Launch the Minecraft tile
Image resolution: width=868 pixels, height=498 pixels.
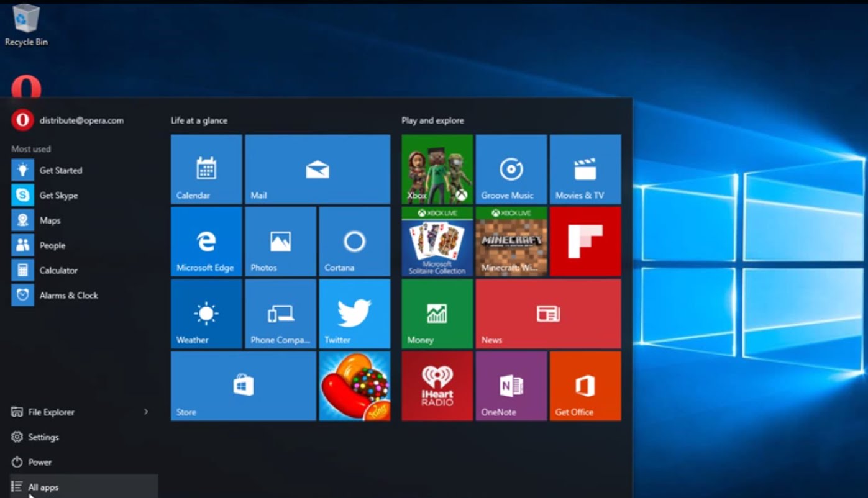tap(511, 242)
